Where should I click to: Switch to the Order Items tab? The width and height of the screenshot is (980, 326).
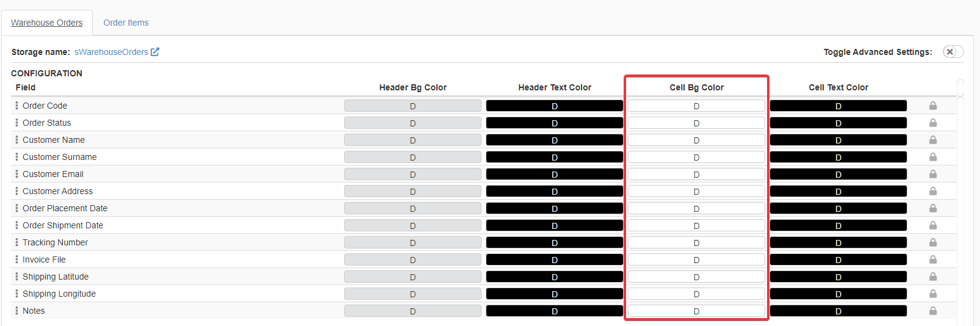coord(126,23)
